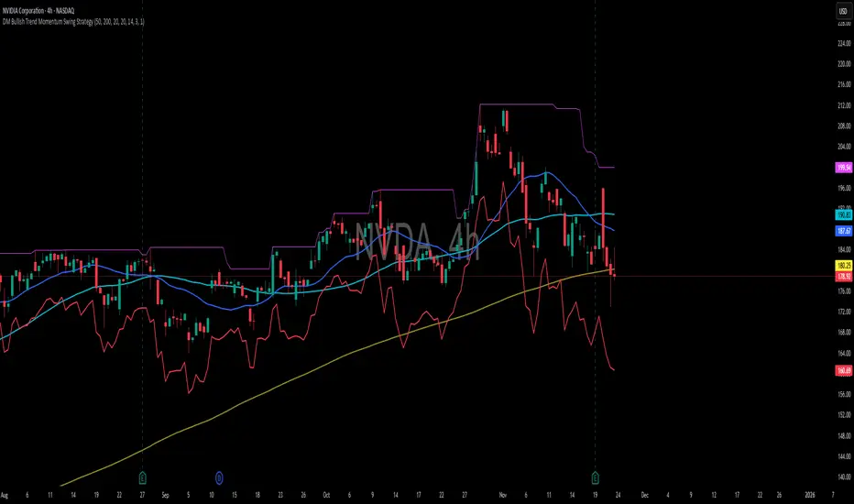The image size is (854, 504).
Task: Click the blue 187.67 price label
Action: tap(844, 231)
